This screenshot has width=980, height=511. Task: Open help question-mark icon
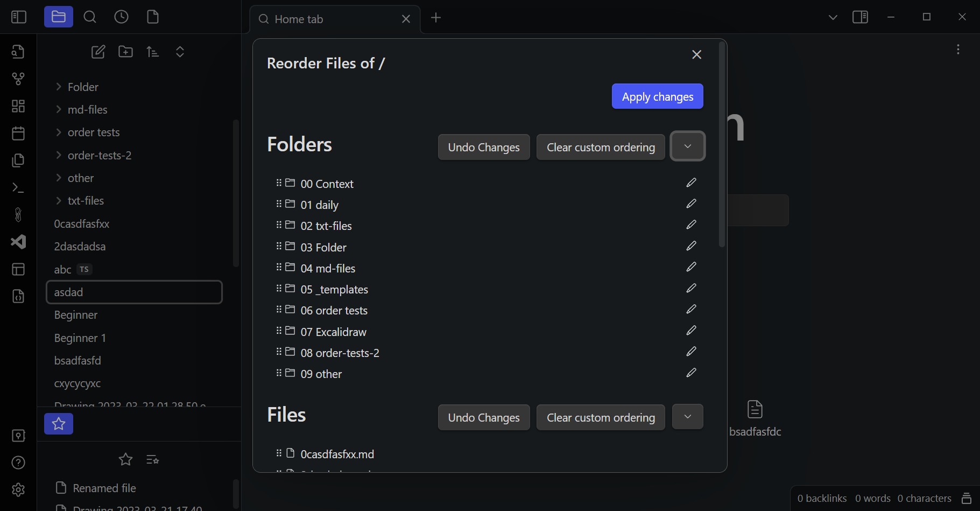pyautogui.click(x=18, y=463)
